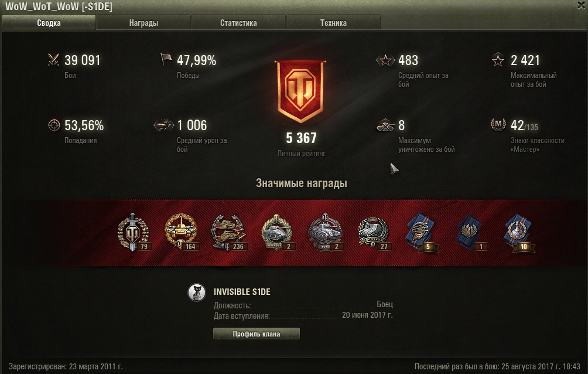
Task: Click the victories flag icon
Action: pos(166,59)
